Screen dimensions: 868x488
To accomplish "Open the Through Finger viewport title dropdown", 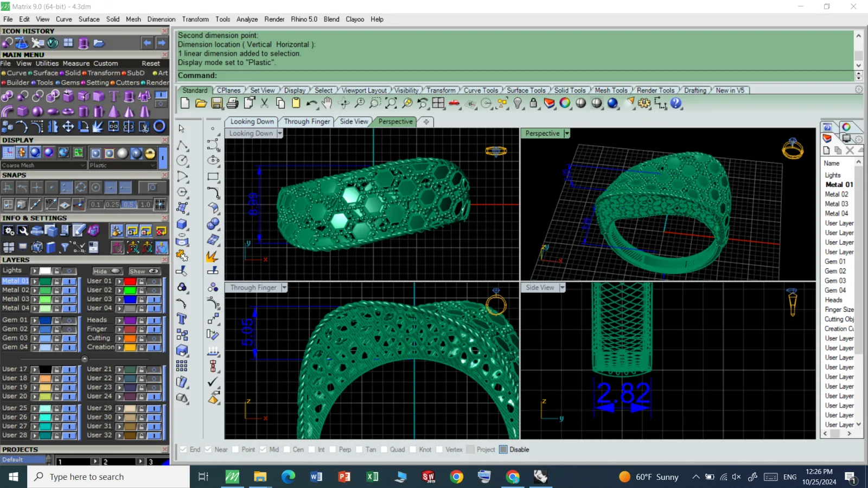I will click(284, 287).
